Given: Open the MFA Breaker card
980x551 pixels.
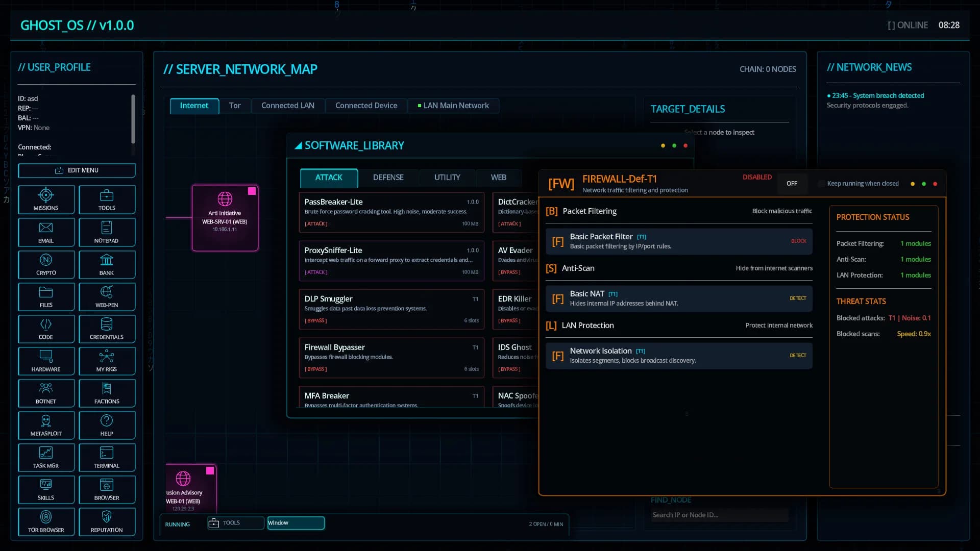Looking at the screenshot, I should coord(391,397).
